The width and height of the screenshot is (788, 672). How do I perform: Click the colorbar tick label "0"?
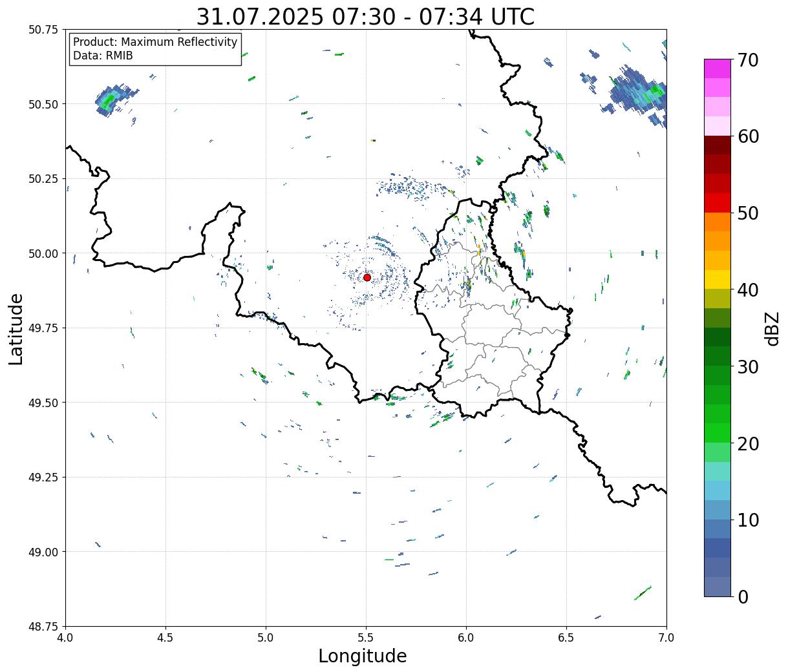[x=743, y=596]
